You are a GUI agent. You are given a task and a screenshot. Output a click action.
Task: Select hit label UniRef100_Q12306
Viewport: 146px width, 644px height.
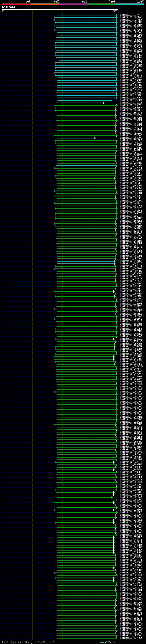click(131, 304)
